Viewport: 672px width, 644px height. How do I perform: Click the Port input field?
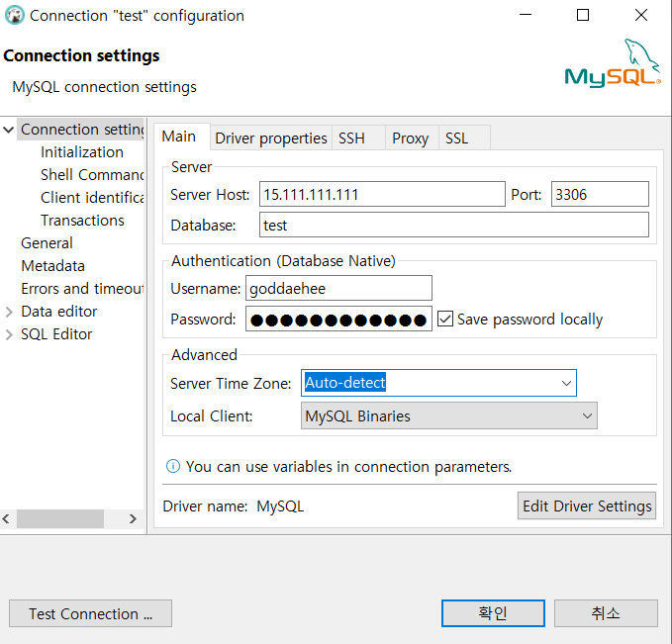point(600,194)
